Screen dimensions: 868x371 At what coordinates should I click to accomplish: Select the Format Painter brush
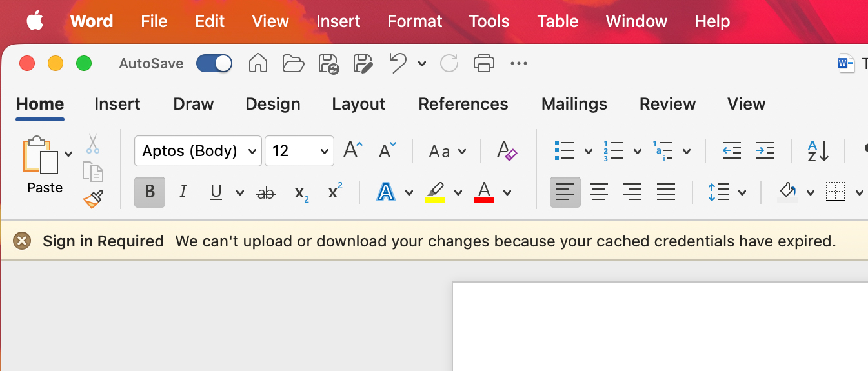point(93,199)
